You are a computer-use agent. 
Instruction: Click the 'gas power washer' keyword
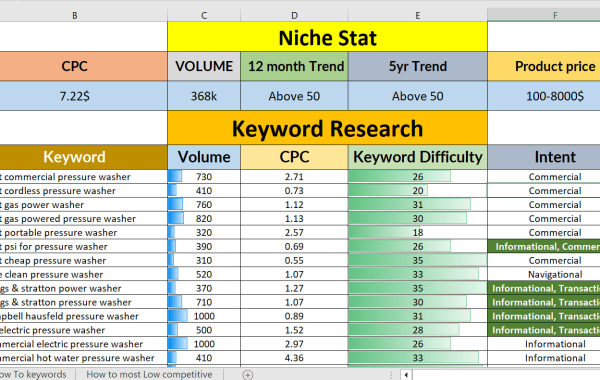pyautogui.click(x=83, y=205)
